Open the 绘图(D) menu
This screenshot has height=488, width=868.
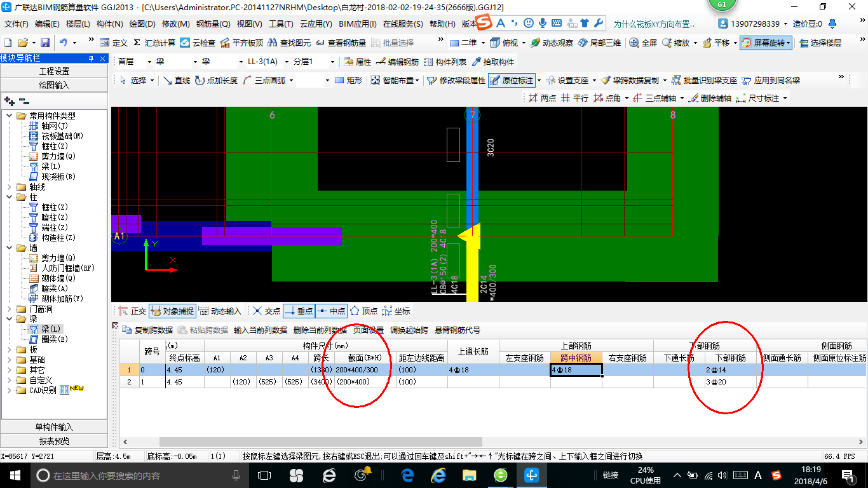(142, 24)
